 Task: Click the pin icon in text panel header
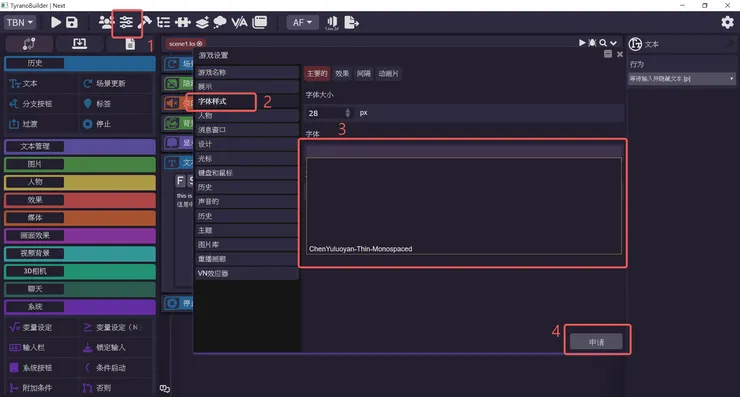[x=730, y=44]
